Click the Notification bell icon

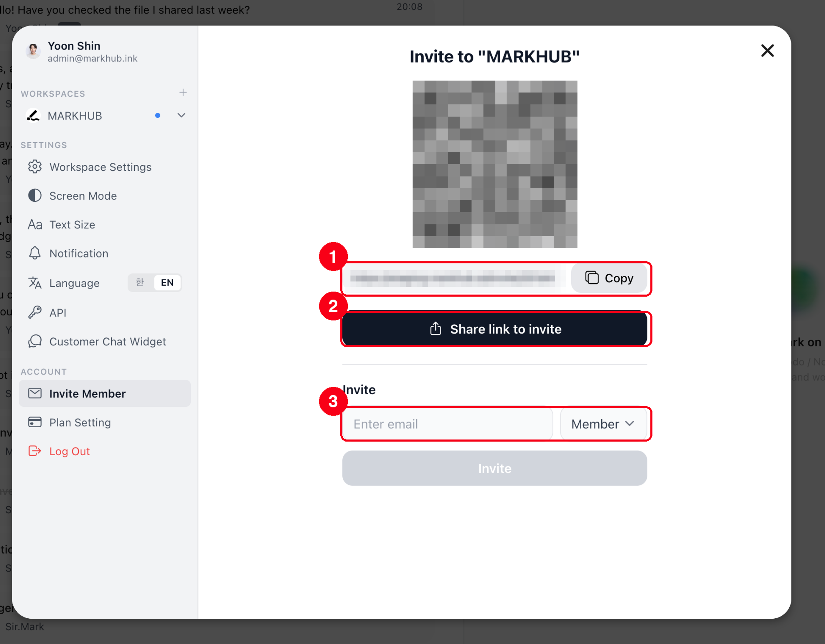click(35, 253)
